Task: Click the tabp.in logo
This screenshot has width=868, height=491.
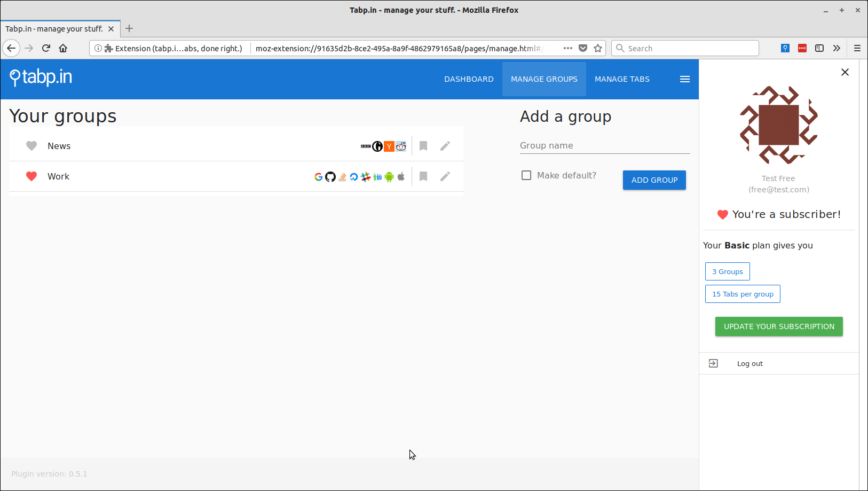Action: [41, 77]
